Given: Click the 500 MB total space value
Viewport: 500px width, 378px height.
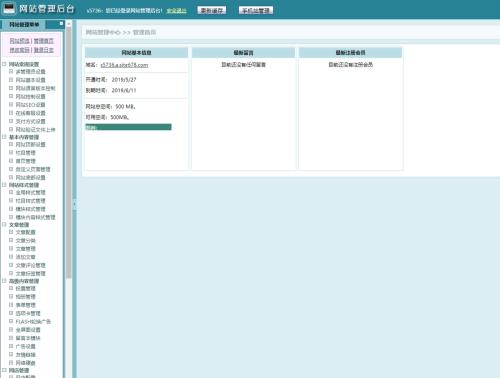Looking at the screenshot, I should coord(125,107).
